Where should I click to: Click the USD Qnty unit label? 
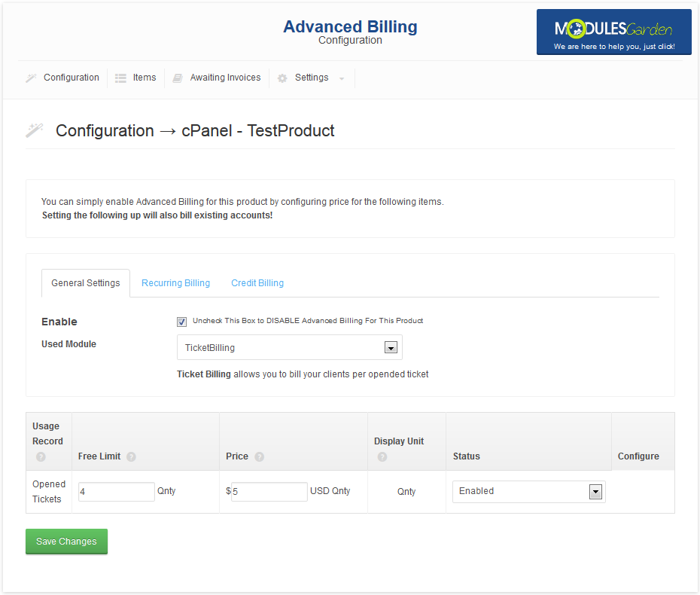tap(330, 491)
